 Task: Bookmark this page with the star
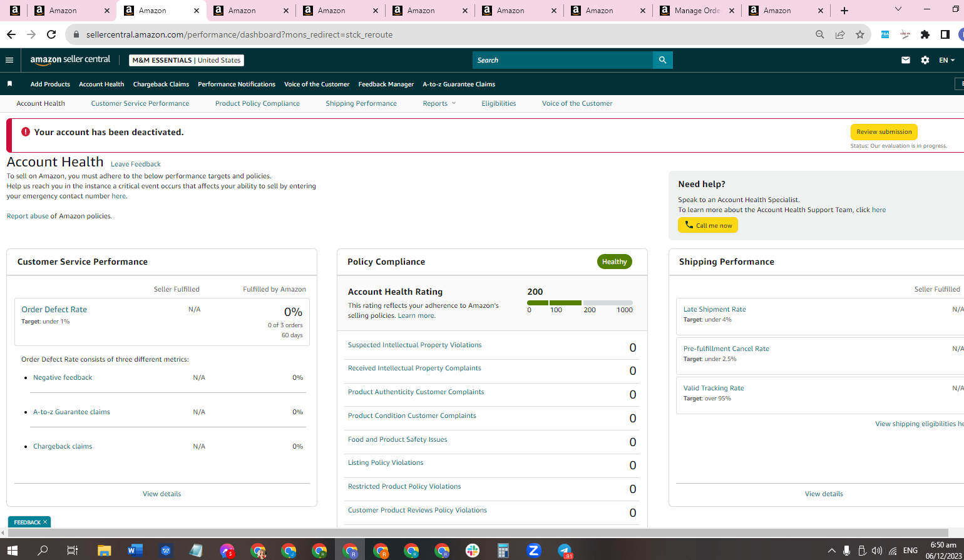[x=860, y=34]
